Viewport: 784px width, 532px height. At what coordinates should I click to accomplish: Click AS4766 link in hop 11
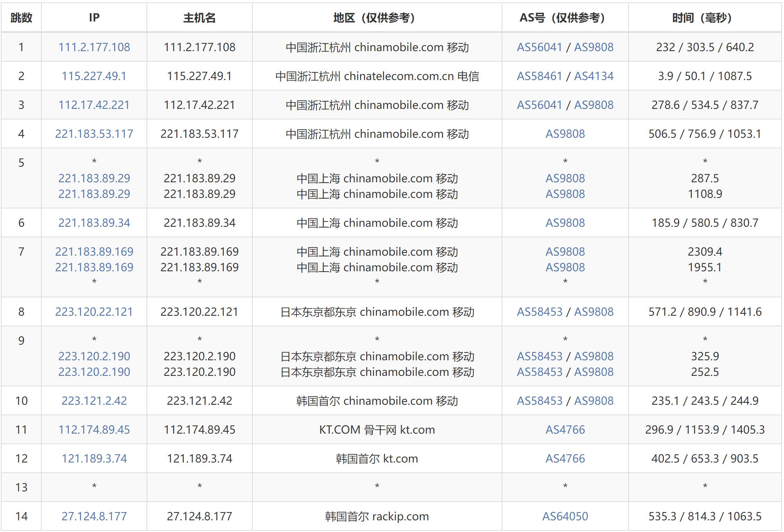[565, 430]
